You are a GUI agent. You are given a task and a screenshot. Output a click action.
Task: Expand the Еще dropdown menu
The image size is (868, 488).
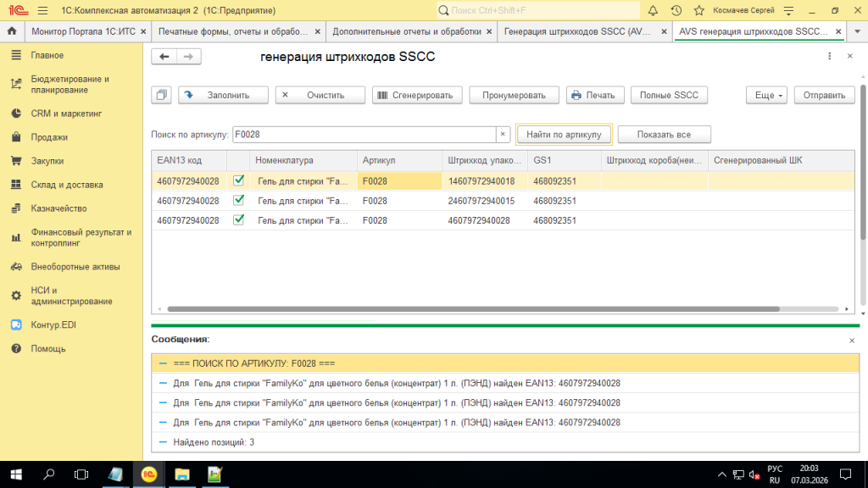(766, 95)
